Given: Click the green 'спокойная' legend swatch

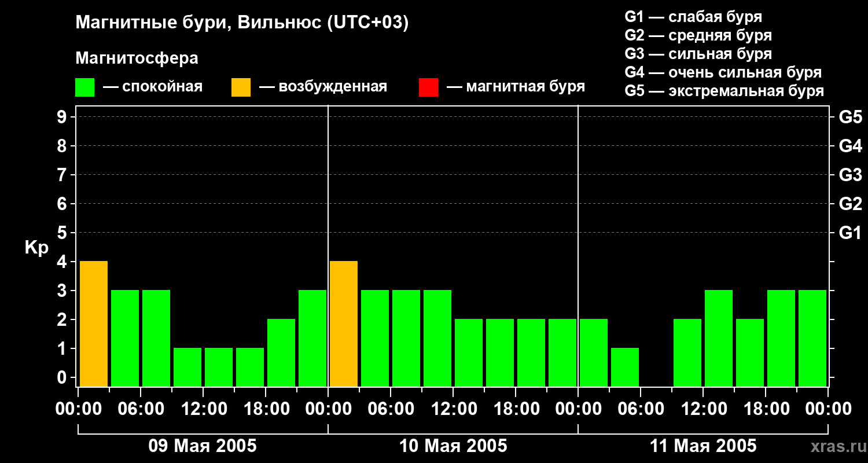Looking at the screenshot, I should [84, 87].
